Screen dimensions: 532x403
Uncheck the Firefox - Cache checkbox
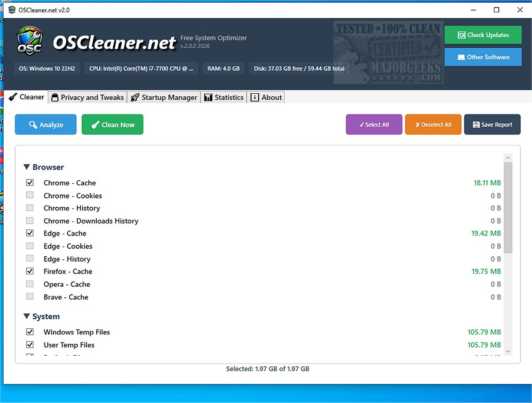point(30,271)
